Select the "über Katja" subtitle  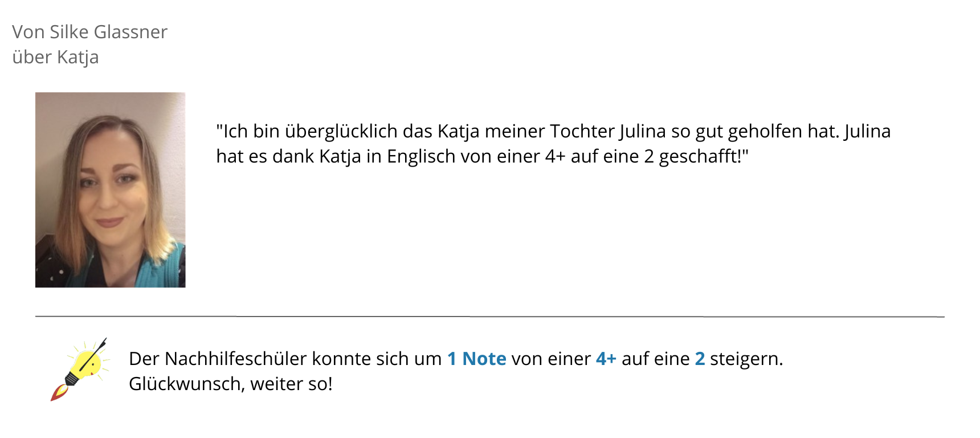point(55,57)
